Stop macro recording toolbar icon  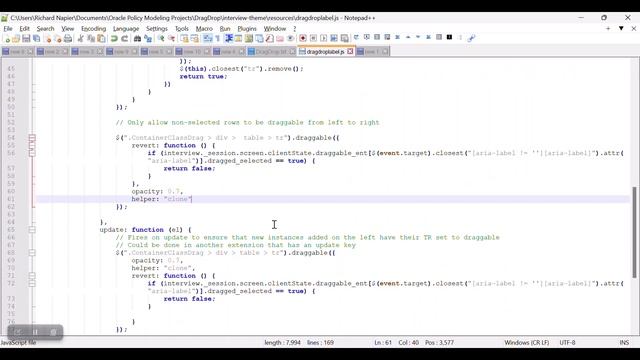(x=313, y=38)
